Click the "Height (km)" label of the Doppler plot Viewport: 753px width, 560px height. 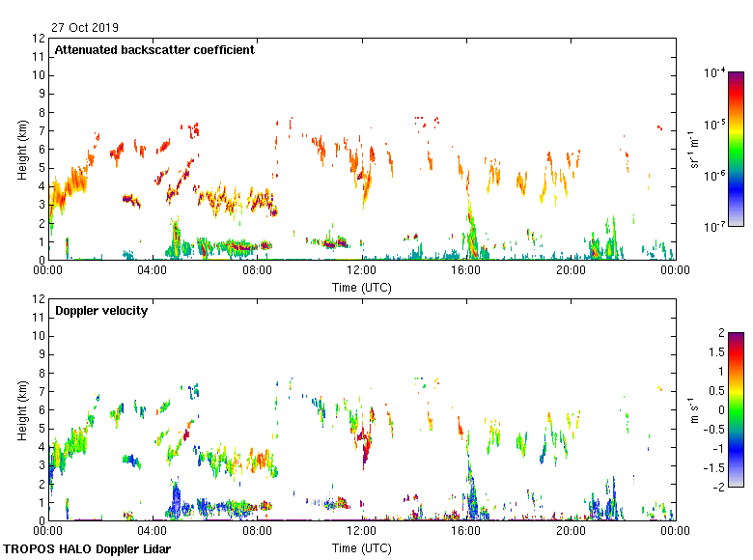click(x=21, y=409)
